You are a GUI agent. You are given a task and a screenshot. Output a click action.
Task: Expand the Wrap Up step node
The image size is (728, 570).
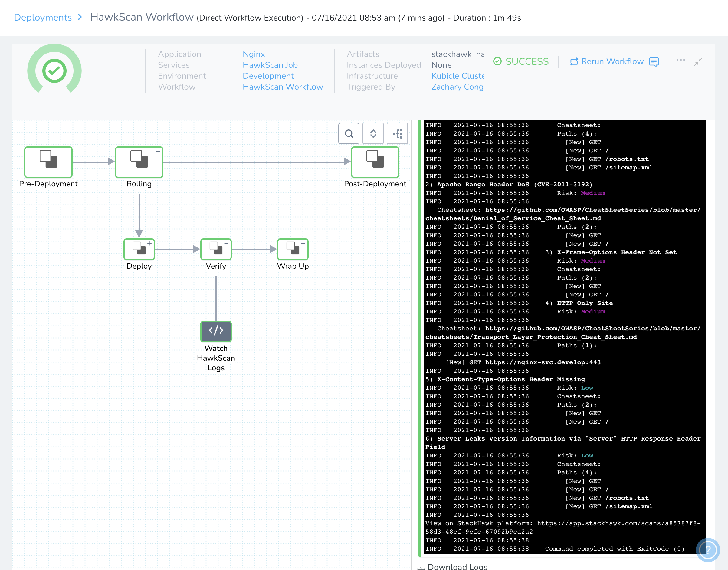(x=303, y=244)
